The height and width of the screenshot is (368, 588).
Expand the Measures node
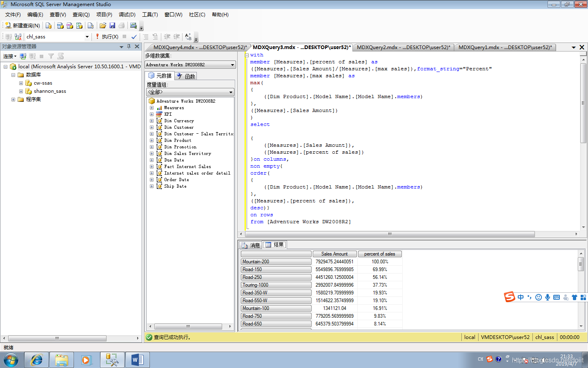[151, 108]
